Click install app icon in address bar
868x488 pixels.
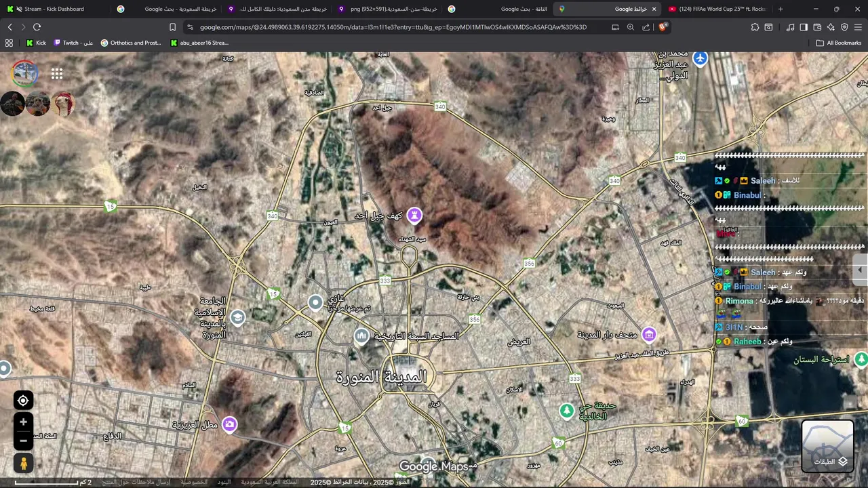[615, 27]
